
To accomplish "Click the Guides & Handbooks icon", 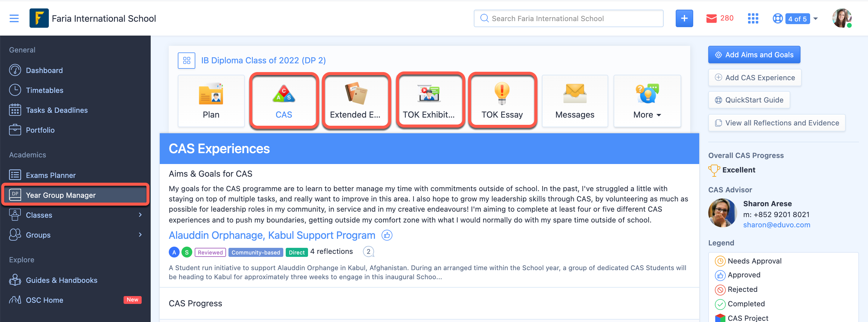I will [x=15, y=280].
